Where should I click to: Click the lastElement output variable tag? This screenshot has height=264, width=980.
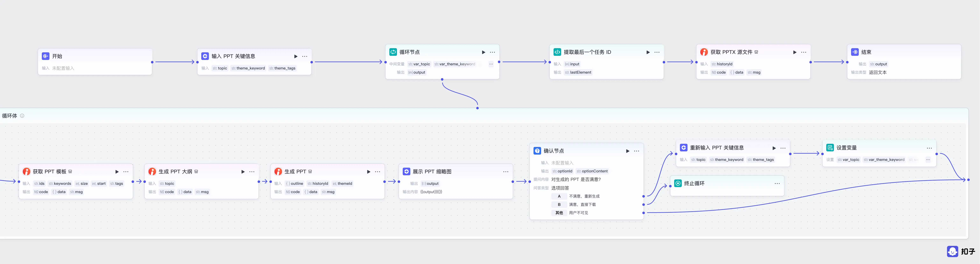tap(578, 72)
